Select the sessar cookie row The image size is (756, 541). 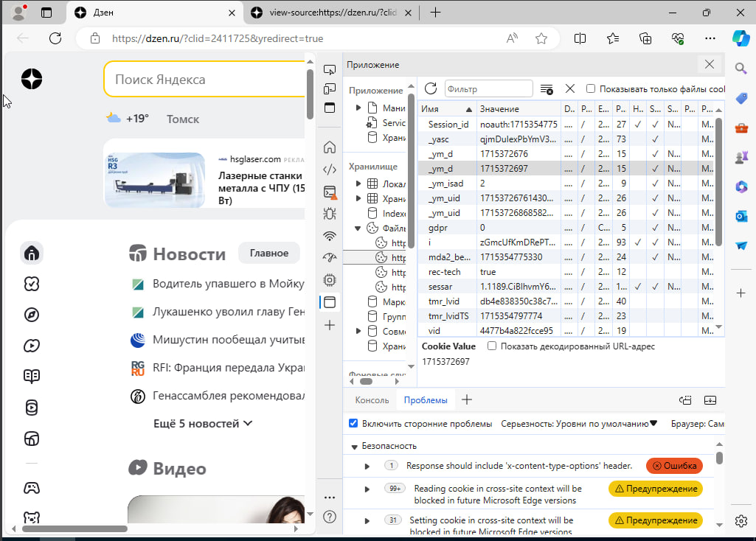pyautogui.click(x=567, y=287)
